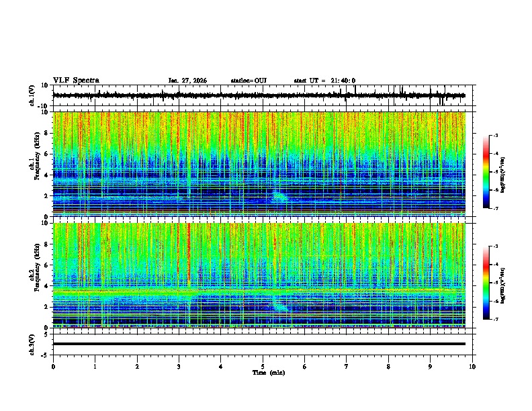Select the "Time (min)" axis label
This screenshot has height=411, width=532.
click(x=269, y=373)
